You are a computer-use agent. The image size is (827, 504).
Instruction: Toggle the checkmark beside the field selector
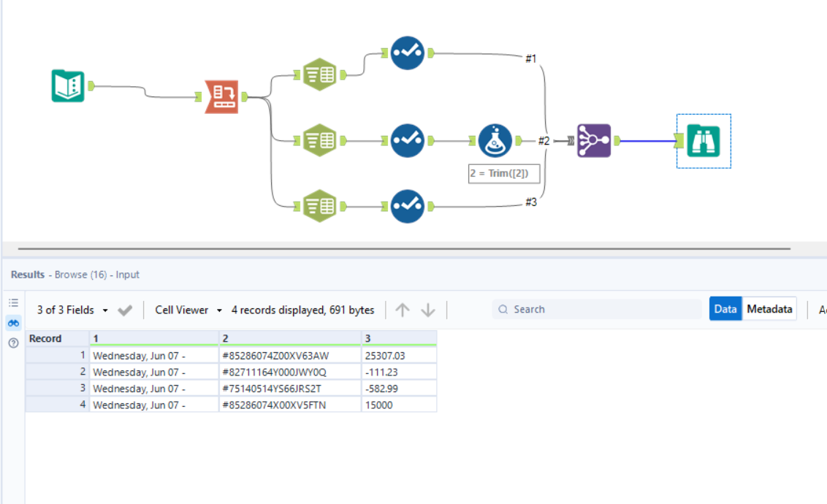tap(124, 309)
